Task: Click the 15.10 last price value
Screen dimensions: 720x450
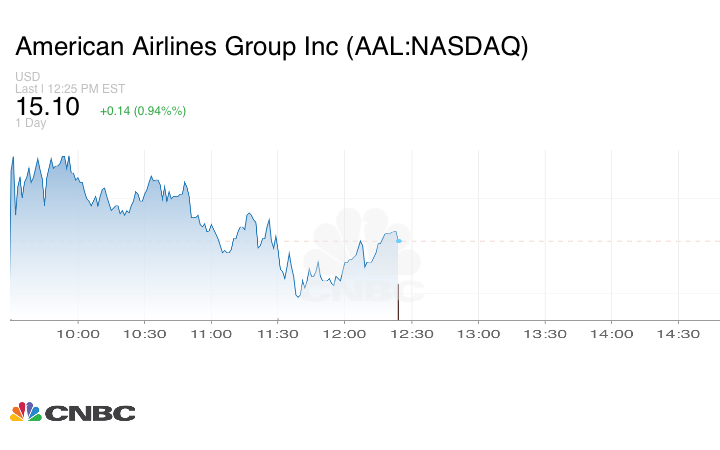Action: pyautogui.click(x=48, y=107)
